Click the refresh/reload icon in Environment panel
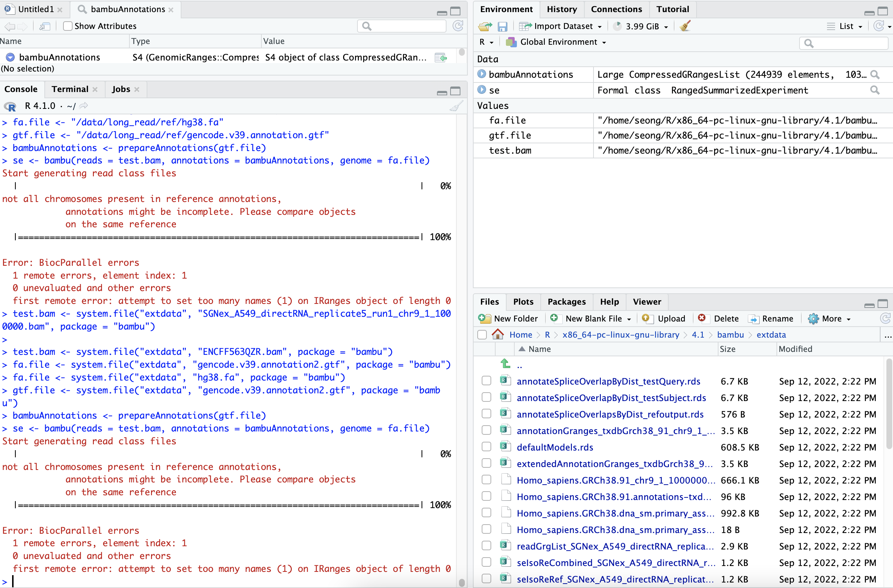893x588 pixels. click(879, 26)
